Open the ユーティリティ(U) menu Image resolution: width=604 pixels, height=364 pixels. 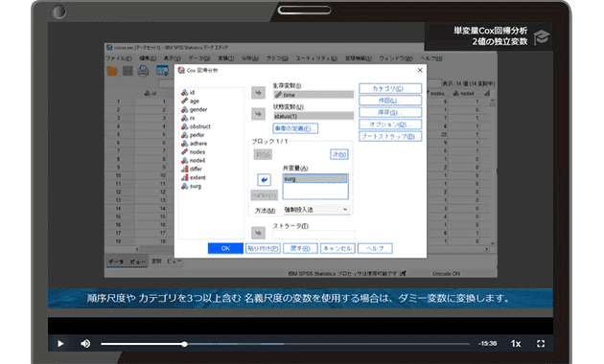tap(316, 58)
